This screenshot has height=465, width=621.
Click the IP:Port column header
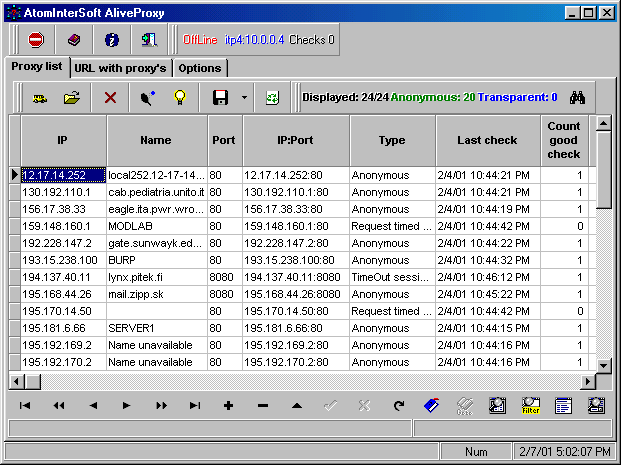pos(296,140)
